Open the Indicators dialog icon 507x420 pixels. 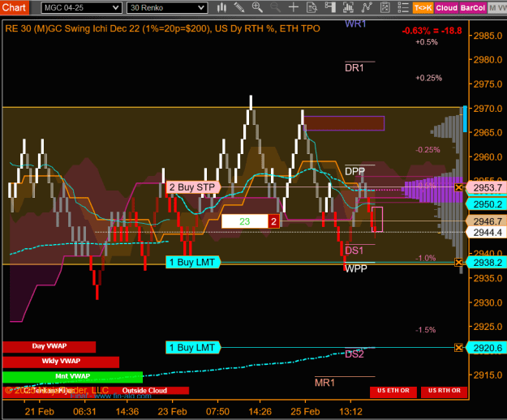pos(367,7)
